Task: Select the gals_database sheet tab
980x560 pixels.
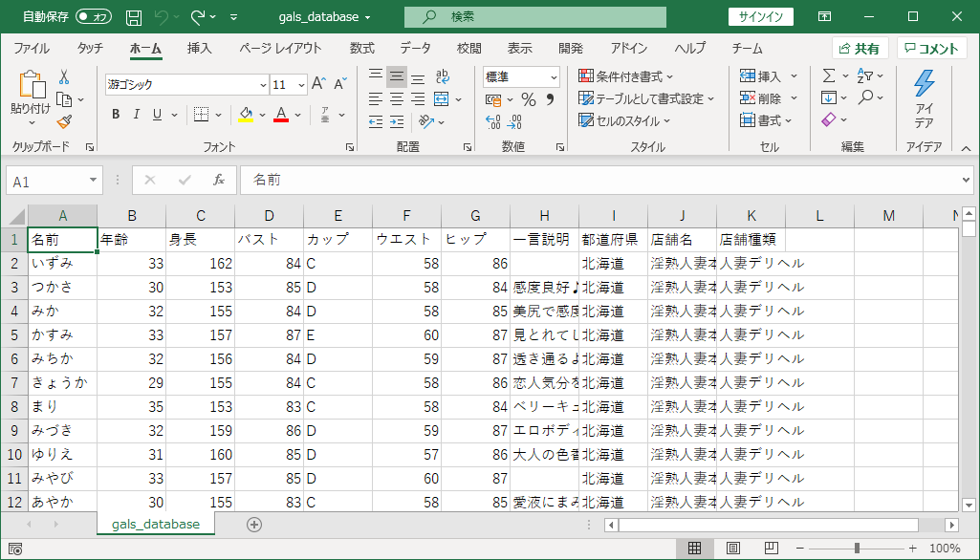Action: coord(155,525)
